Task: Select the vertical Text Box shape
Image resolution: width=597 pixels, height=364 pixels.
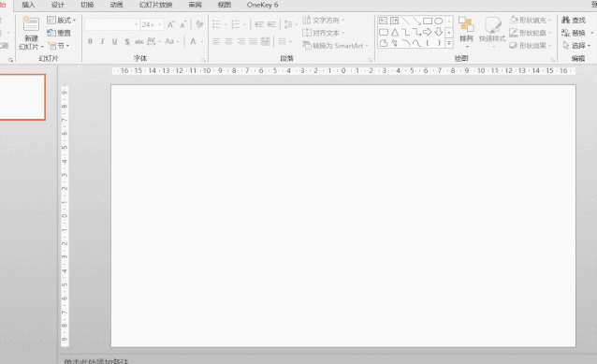Action: 395,21
